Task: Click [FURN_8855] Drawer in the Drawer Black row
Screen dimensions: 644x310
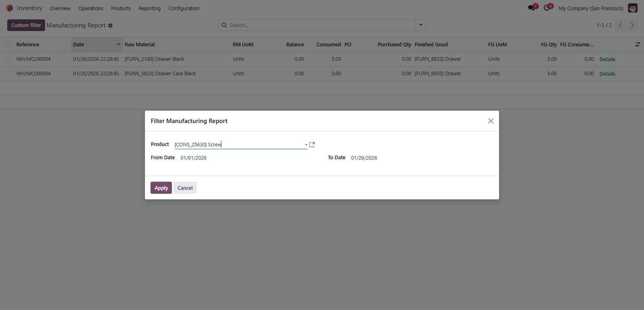Action: 437,59
